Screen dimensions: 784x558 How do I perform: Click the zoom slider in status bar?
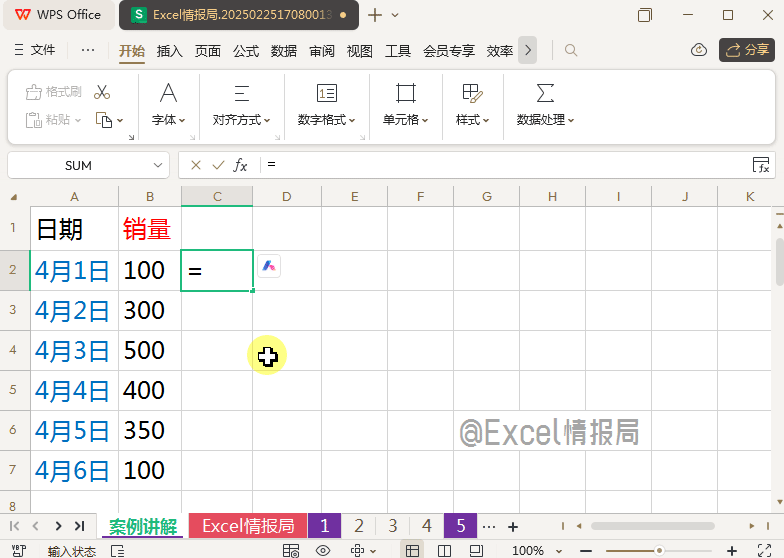pos(660,551)
